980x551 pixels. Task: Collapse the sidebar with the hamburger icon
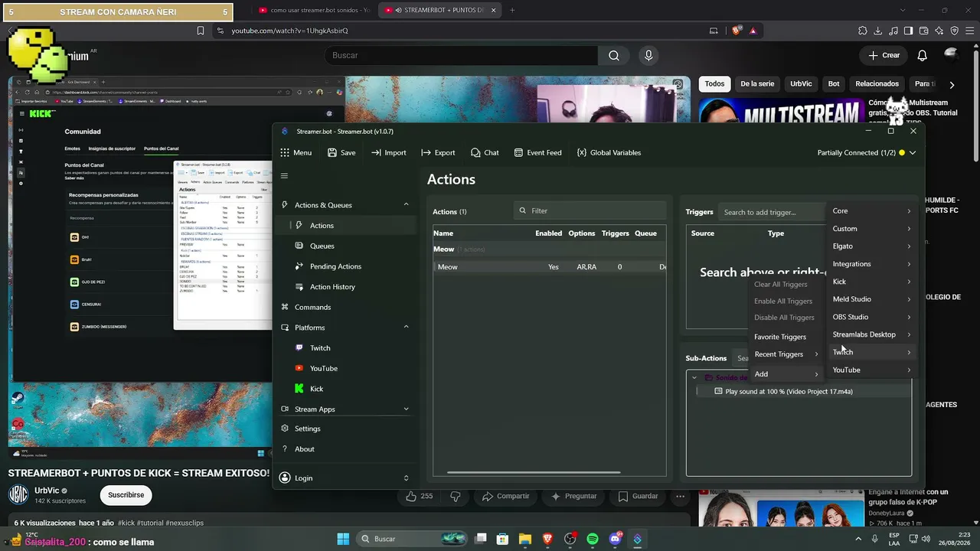click(284, 176)
